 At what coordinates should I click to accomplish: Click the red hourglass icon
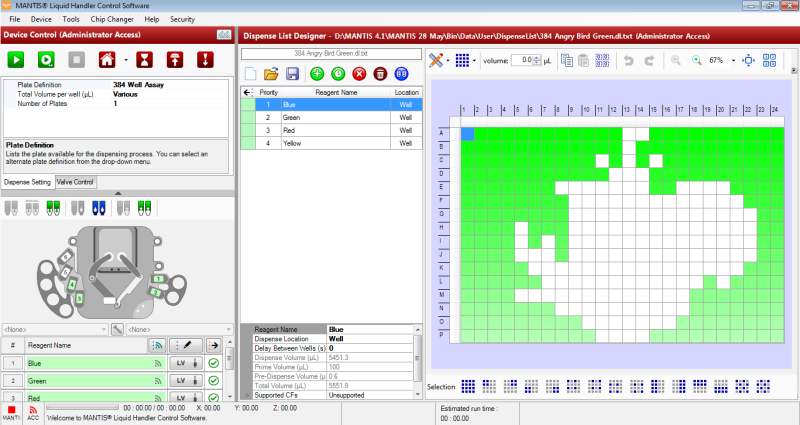pos(144,60)
